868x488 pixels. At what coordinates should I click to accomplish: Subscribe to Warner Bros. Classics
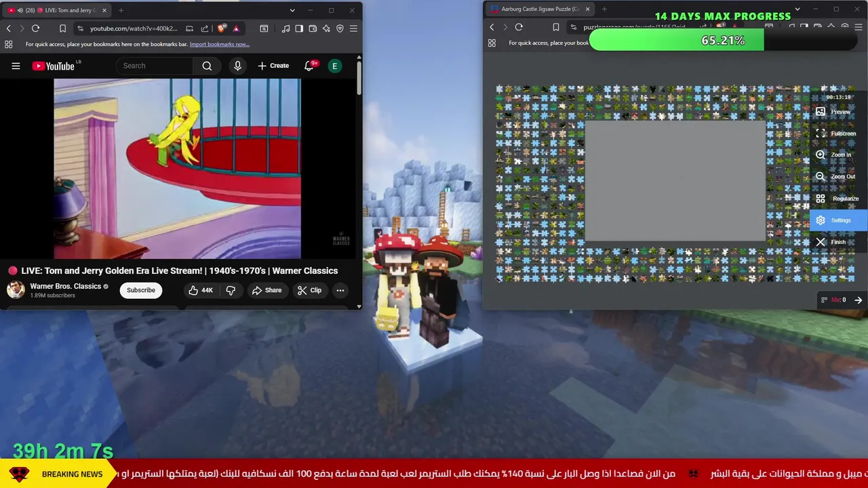141,290
